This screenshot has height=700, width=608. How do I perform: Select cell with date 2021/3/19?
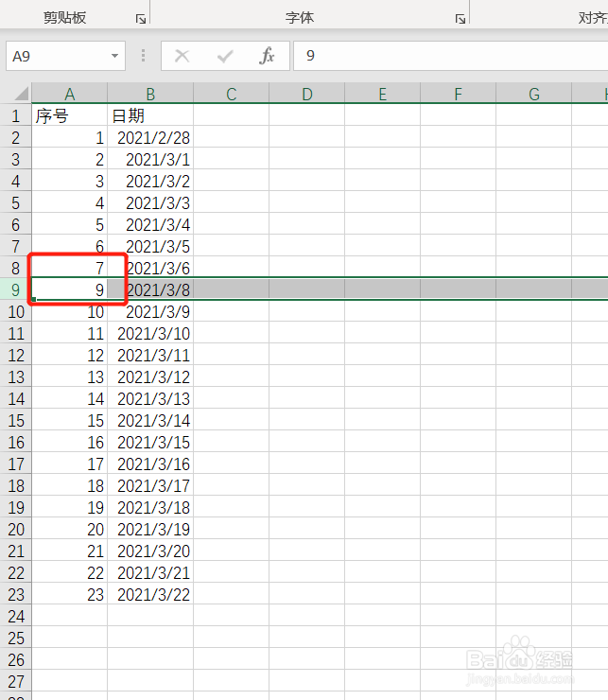pos(150,530)
